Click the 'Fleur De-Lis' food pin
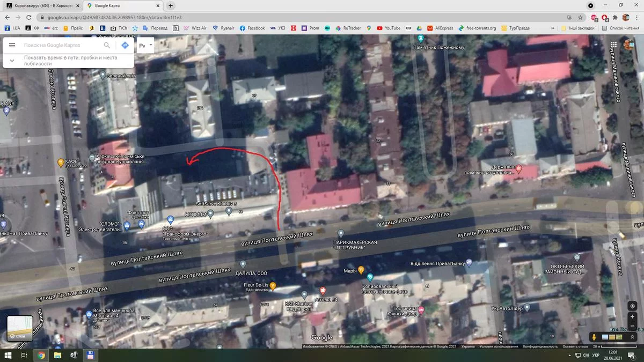This screenshot has width=644, height=362. click(x=273, y=285)
